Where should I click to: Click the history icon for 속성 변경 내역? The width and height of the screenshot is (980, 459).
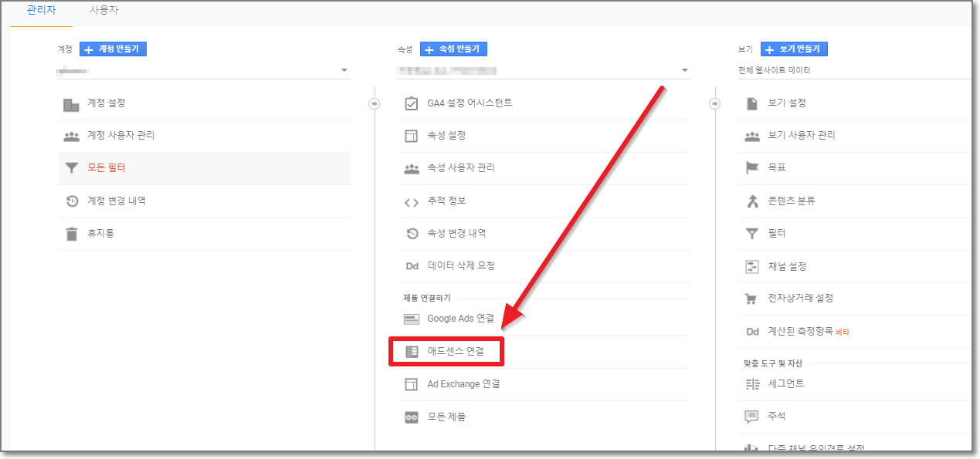[x=412, y=234]
